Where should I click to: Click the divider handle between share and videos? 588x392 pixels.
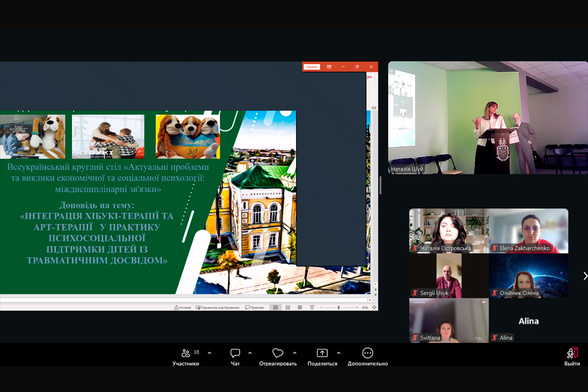[x=381, y=186]
